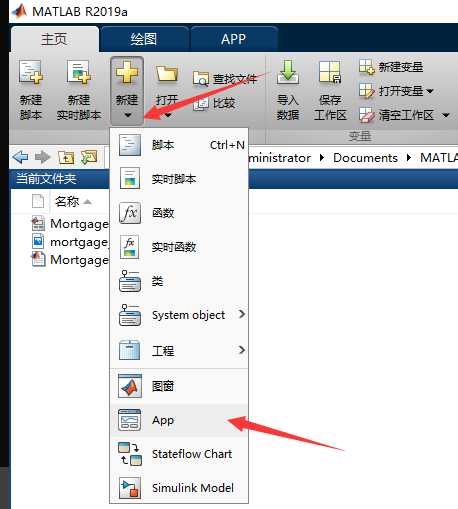Click the fx Function icon in the menu
458x509 pixels.
[130, 213]
